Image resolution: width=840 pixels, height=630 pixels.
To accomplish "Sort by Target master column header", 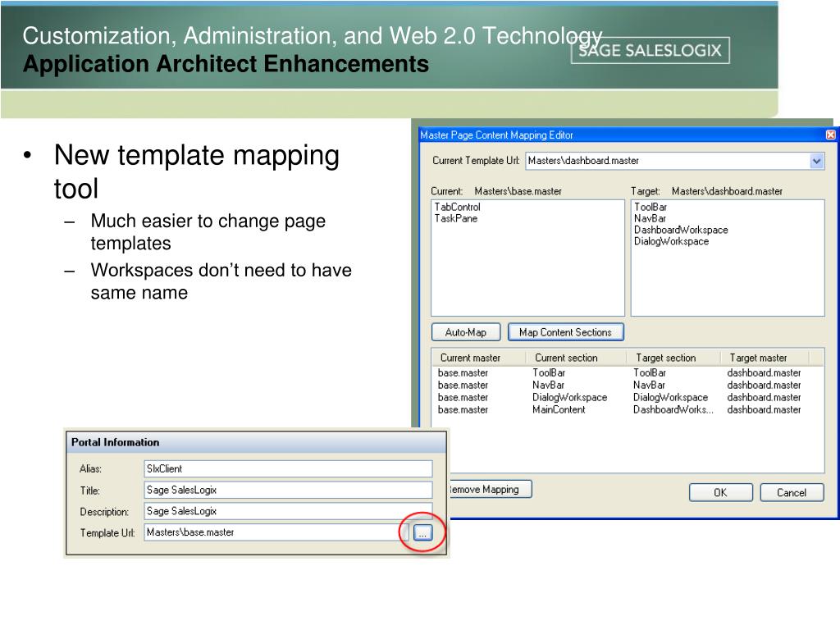I will pyautogui.click(x=765, y=358).
